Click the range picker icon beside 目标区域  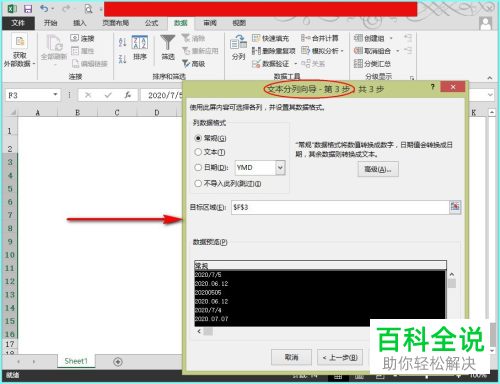coord(455,207)
